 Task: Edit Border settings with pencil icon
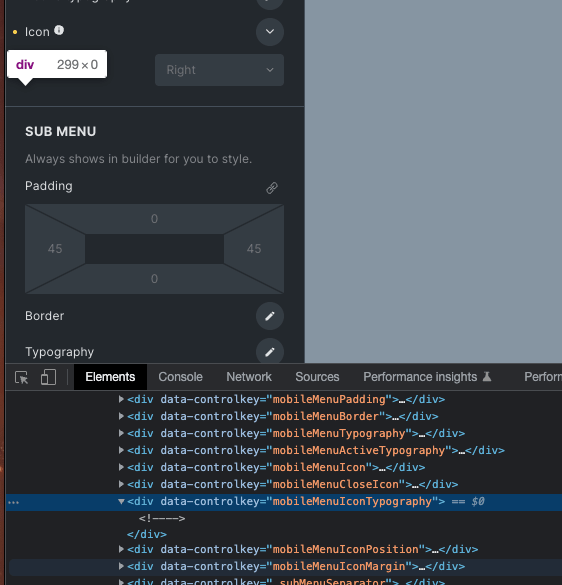[270, 316]
